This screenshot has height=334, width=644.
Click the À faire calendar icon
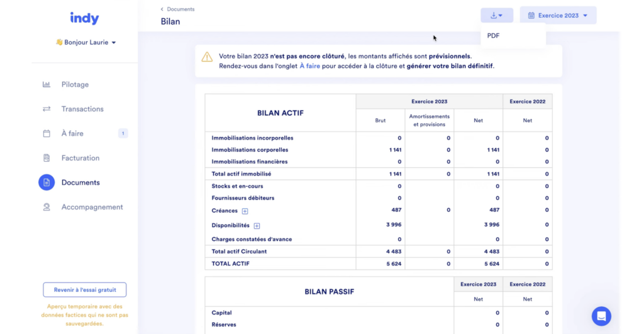47,133
